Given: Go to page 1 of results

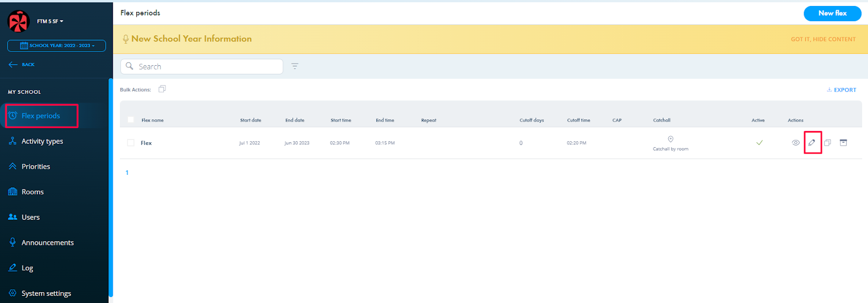Looking at the screenshot, I should (127, 173).
